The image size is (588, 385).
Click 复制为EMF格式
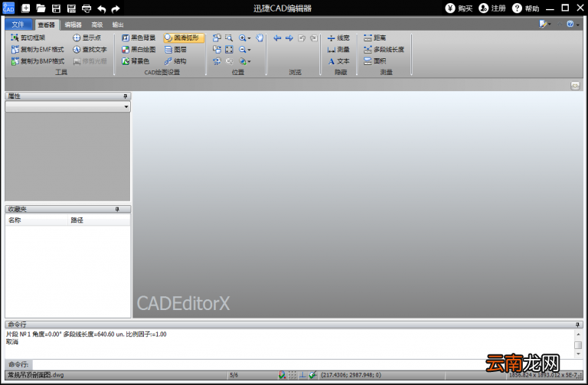click(x=38, y=49)
